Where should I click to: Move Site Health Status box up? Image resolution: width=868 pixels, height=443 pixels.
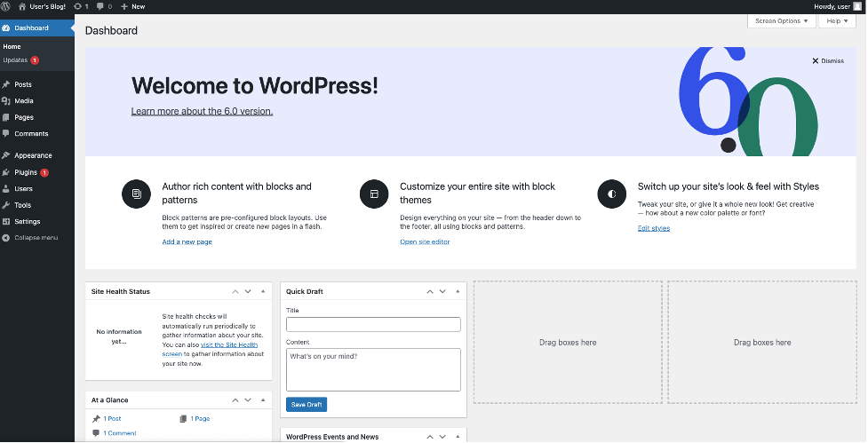235,291
